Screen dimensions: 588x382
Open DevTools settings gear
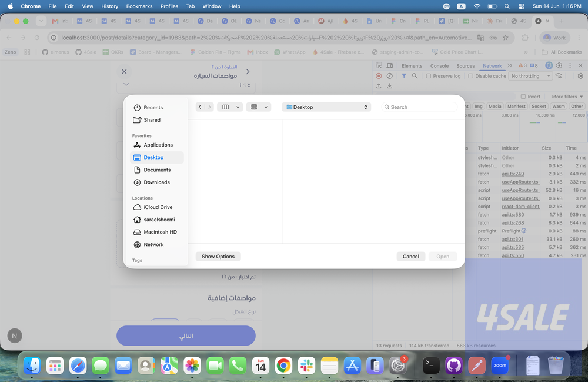[x=559, y=65]
